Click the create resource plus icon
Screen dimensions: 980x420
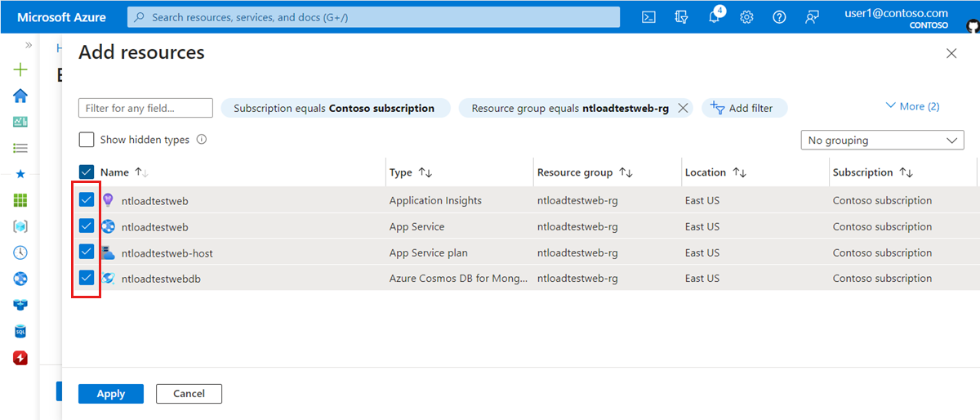20,69
